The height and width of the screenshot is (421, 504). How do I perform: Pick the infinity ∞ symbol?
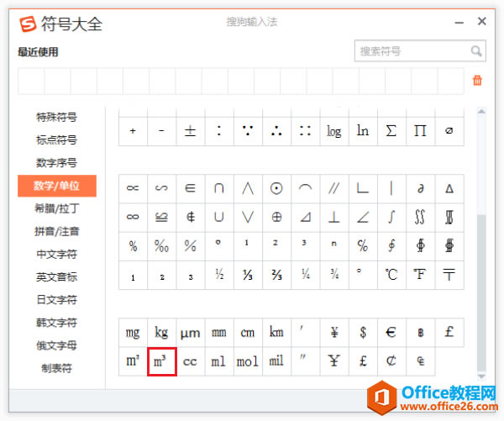pyautogui.click(x=133, y=217)
